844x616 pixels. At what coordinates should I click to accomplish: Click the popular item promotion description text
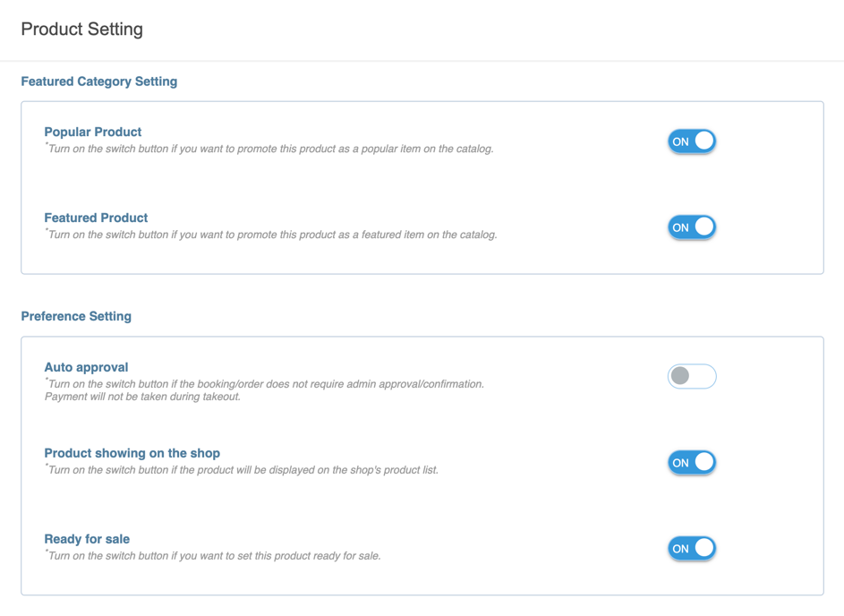click(x=269, y=149)
